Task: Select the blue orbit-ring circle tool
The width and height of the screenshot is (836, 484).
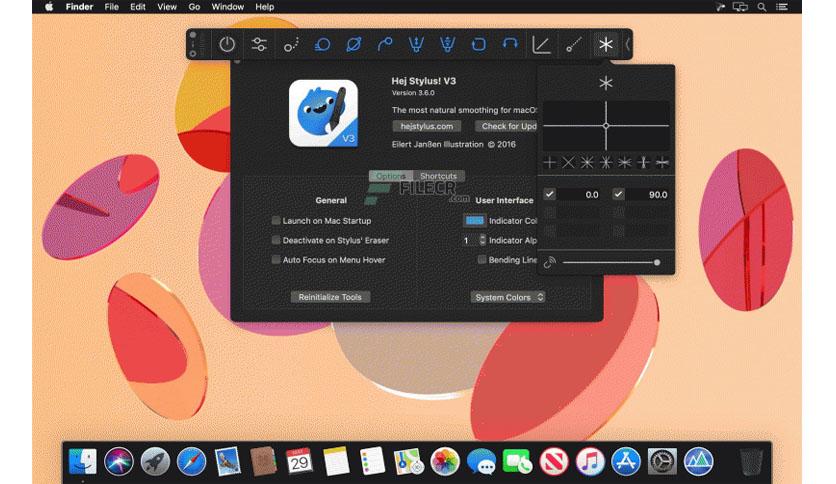Action: (353, 44)
